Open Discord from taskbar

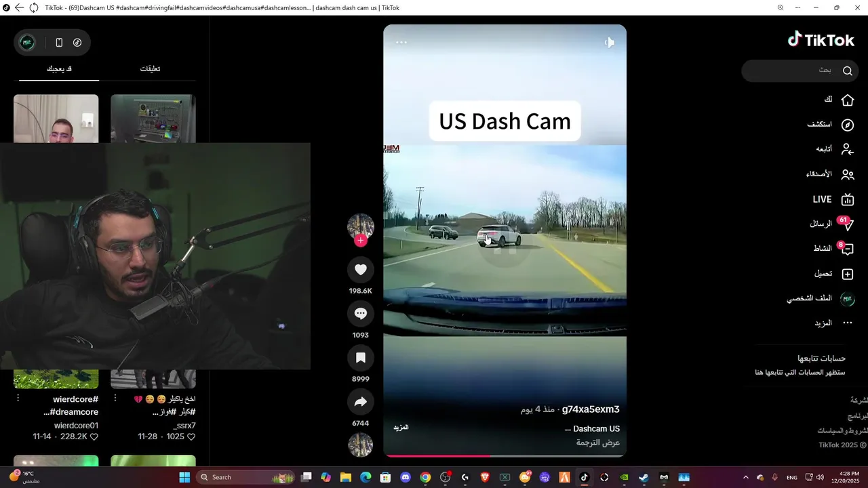406,477
